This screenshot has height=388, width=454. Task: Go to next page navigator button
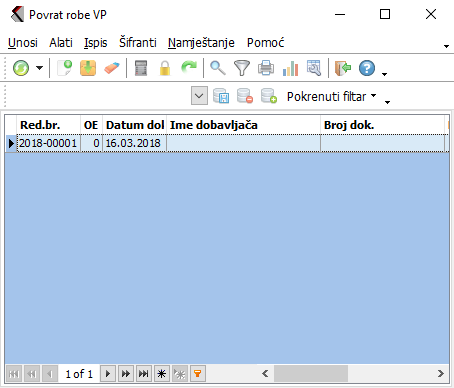point(126,374)
